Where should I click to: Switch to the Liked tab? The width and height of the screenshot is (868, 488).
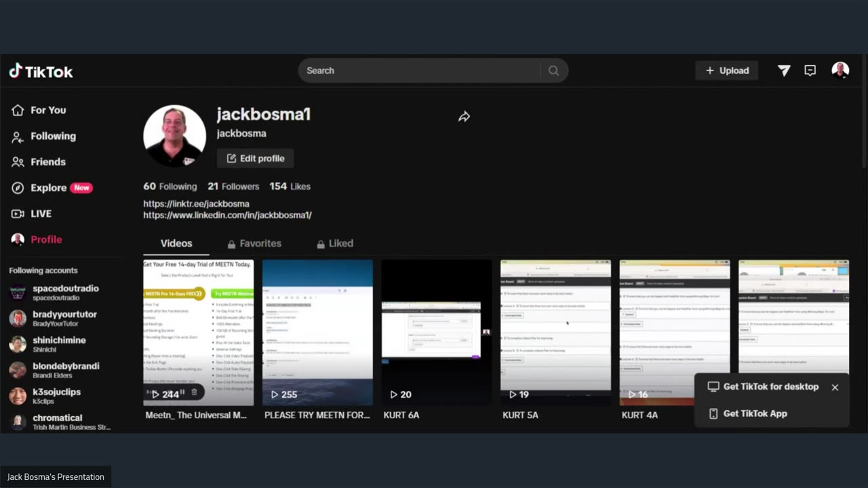coord(335,243)
